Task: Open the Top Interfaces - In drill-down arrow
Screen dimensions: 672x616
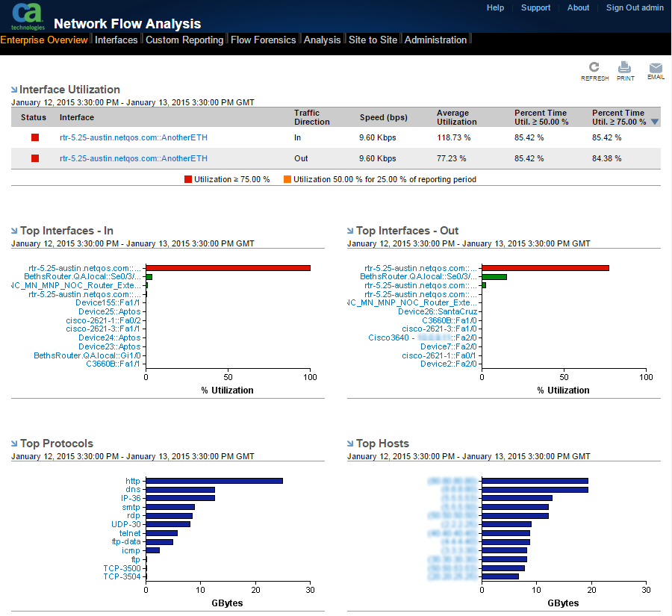Action: point(15,230)
